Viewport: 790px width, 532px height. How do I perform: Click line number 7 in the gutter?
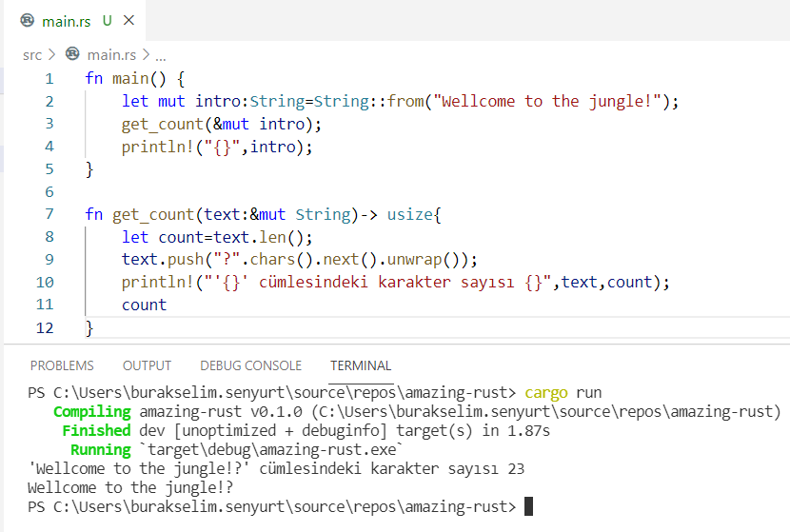(49, 214)
